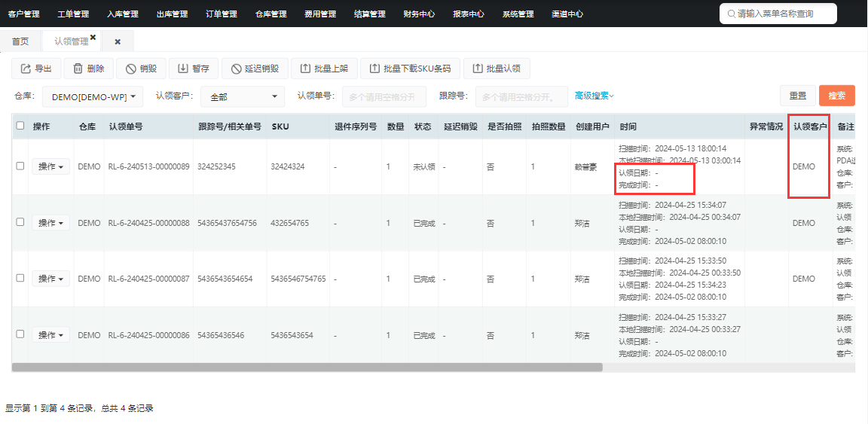Open the 结算管理 menu
This screenshot has height=424, width=868.
(x=370, y=14)
